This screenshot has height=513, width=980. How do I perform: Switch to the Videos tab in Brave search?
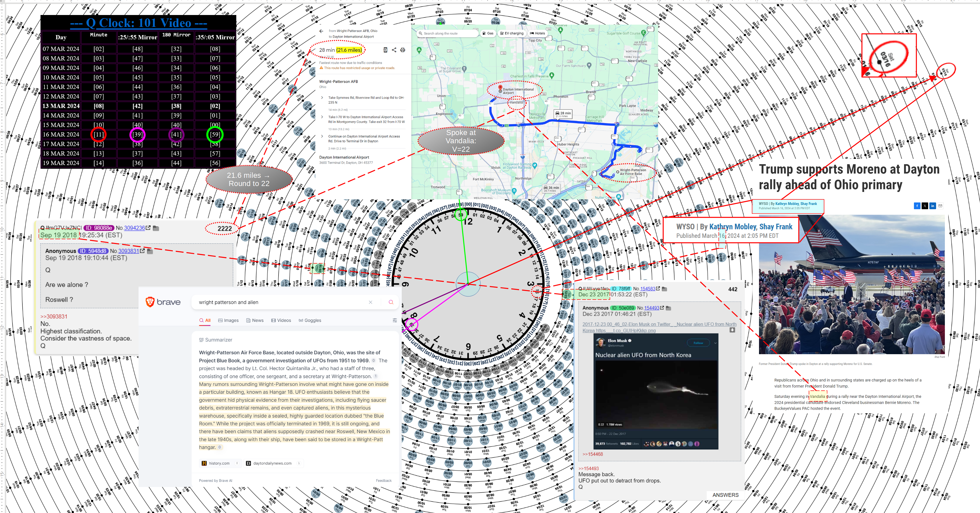(x=281, y=320)
